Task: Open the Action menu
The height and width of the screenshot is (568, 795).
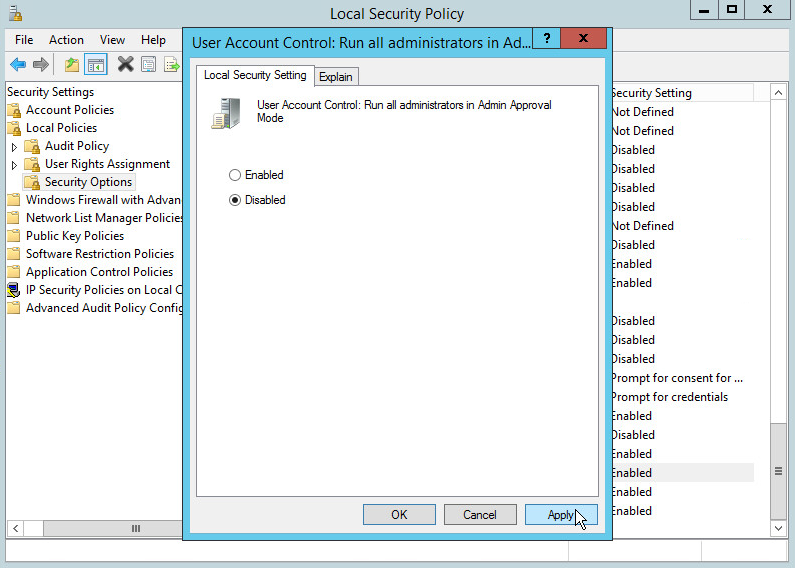Action: click(x=66, y=40)
